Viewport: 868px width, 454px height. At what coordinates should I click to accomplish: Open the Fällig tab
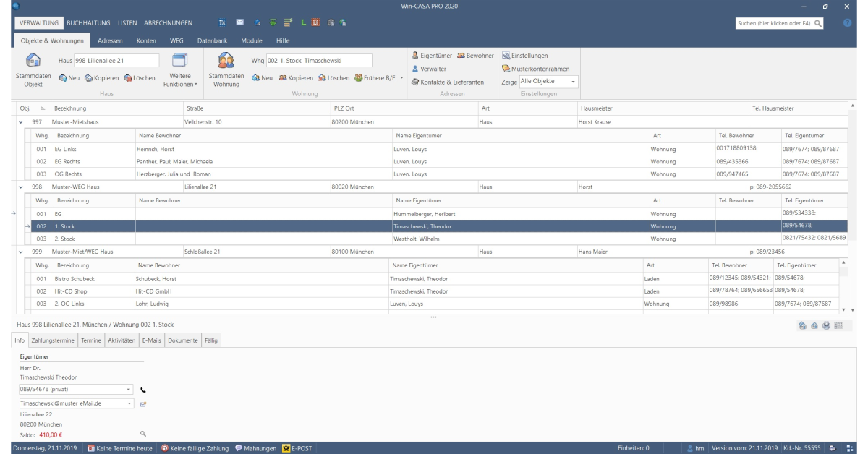coord(211,340)
